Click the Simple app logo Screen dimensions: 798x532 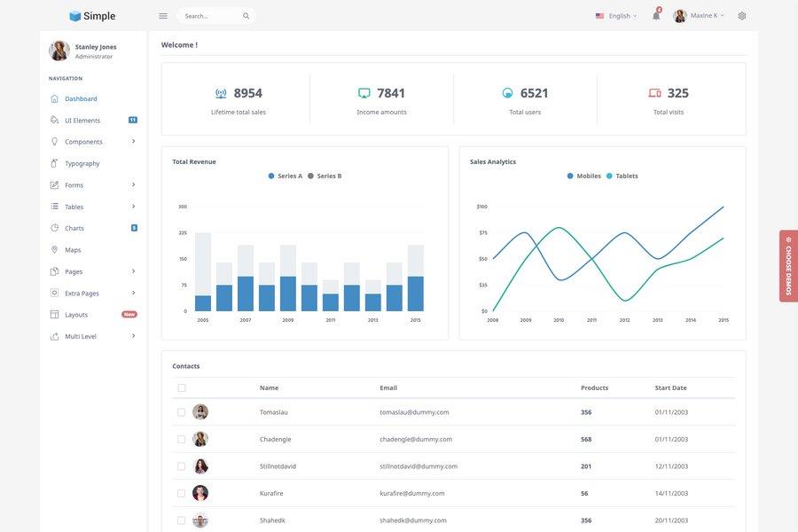91,13
